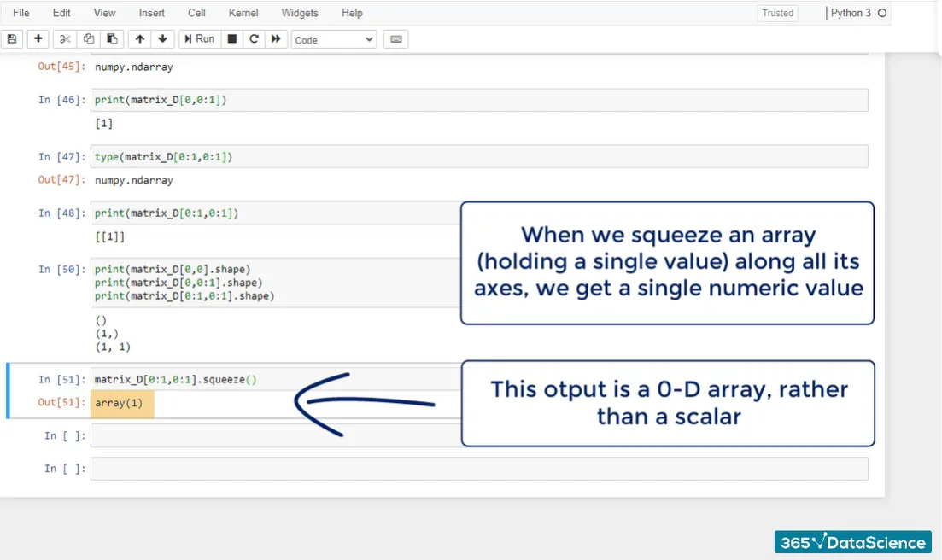Insert a cell below with the plus icon

[x=38, y=39]
